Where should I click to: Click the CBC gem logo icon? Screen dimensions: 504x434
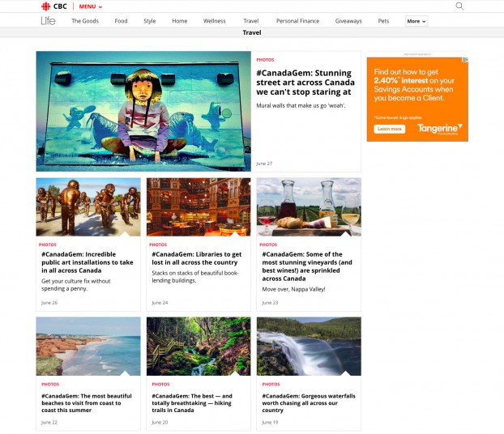(46, 6)
